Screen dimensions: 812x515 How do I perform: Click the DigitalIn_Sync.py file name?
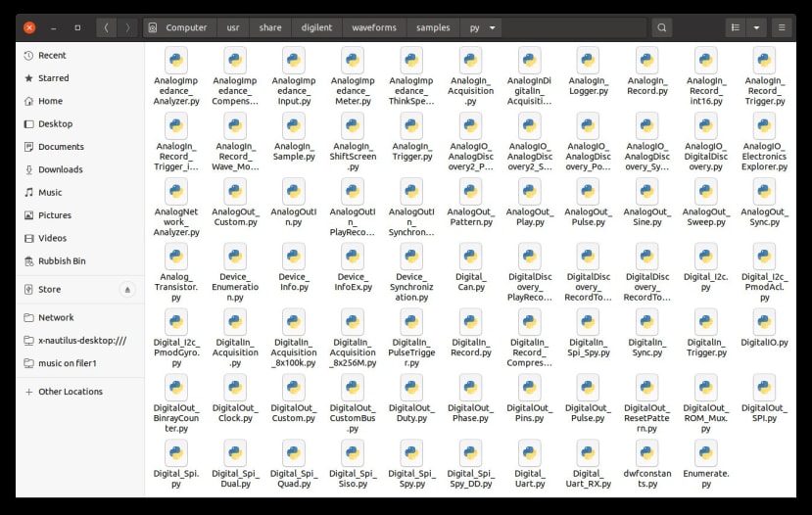pyautogui.click(x=646, y=348)
